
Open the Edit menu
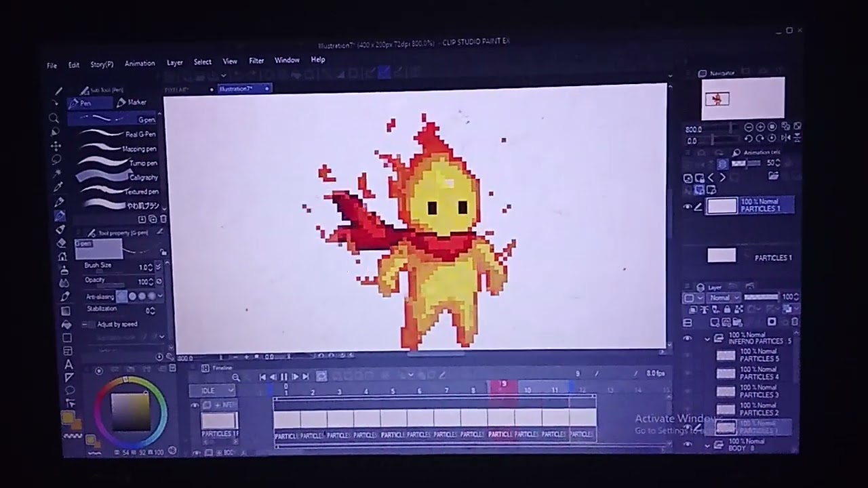pos(74,65)
